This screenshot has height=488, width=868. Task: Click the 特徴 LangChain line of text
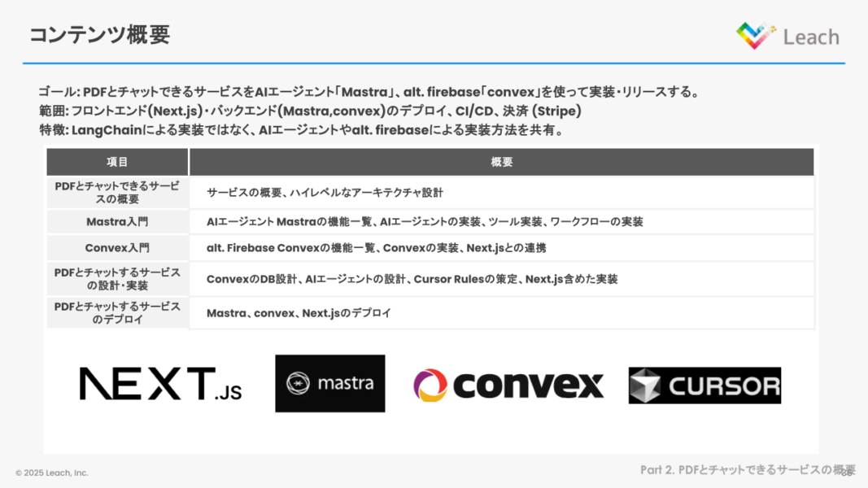click(301, 130)
